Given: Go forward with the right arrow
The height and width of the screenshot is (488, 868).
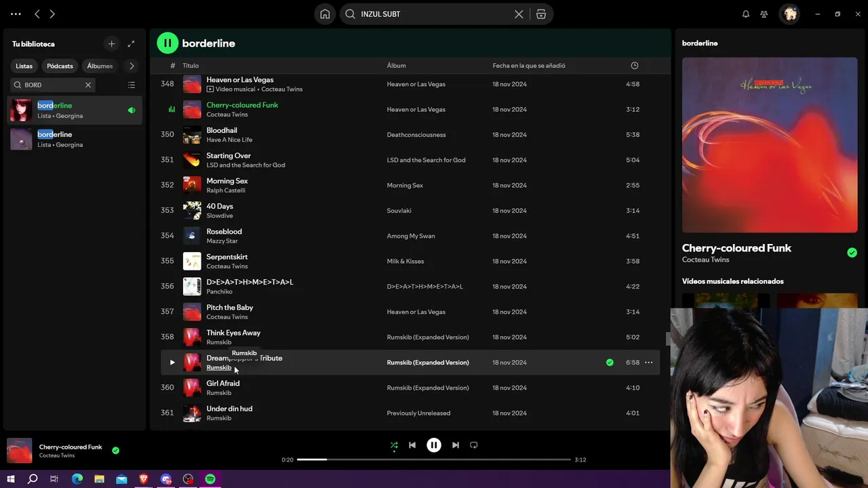Looking at the screenshot, I should point(52,14).
